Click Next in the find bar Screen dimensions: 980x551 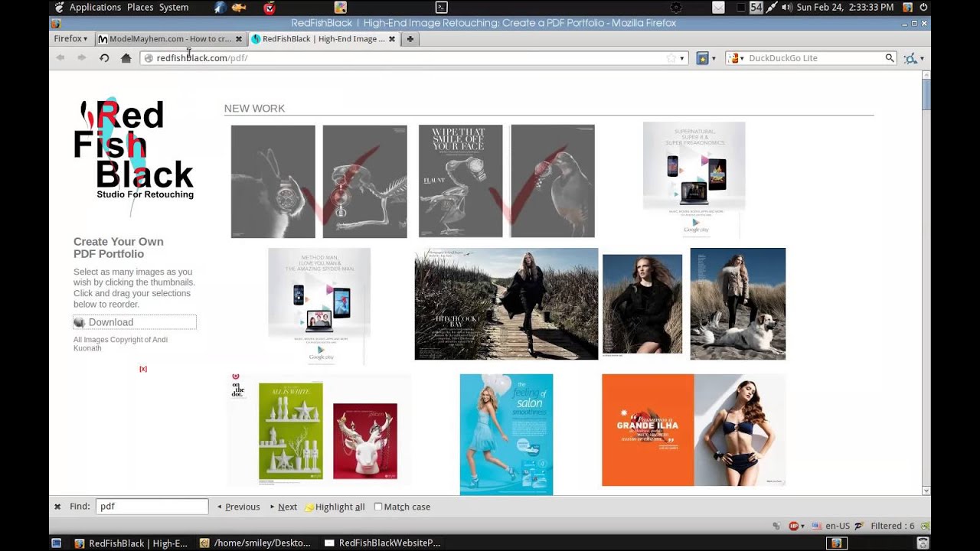pos(283,507)
